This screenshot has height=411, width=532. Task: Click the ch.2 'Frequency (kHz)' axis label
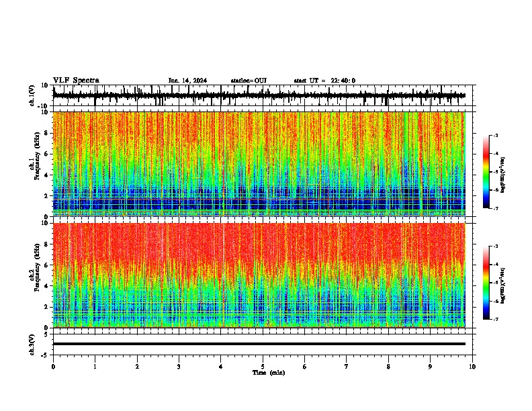coord(37,267)
